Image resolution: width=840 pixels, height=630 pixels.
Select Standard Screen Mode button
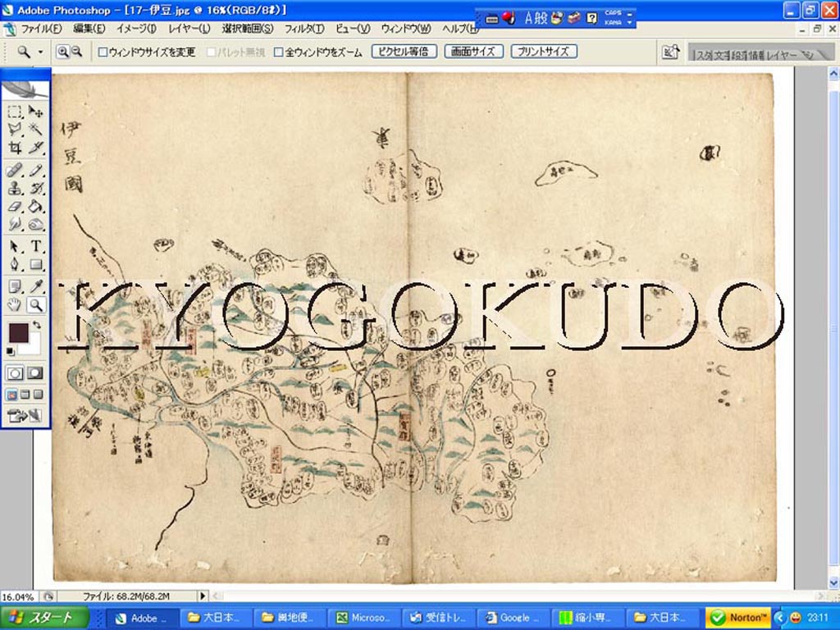click(x=11, y=395)
